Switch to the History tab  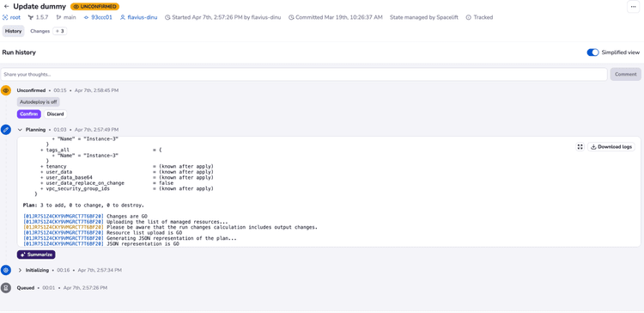pyautogui.click(x=13, y=31)
